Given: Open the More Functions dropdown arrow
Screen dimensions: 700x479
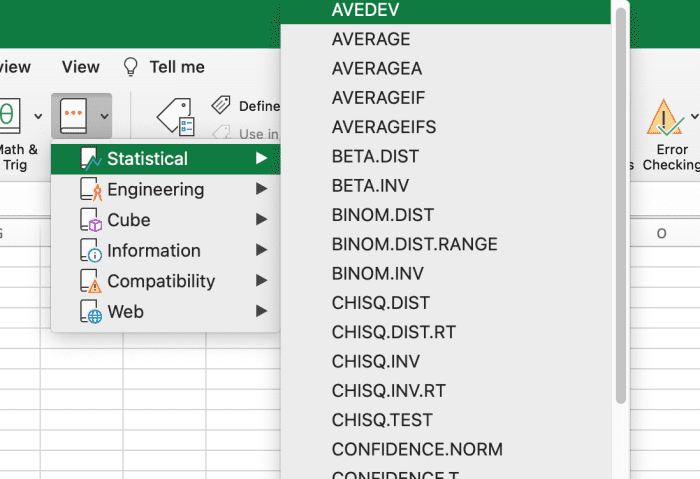Looking at the screenshot, I should 103,116.
